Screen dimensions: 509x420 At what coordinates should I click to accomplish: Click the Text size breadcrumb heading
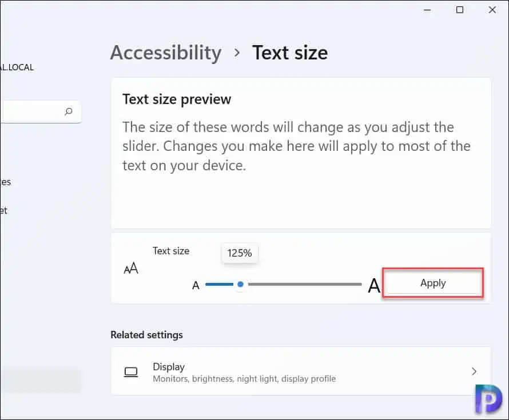click(290, 53)
